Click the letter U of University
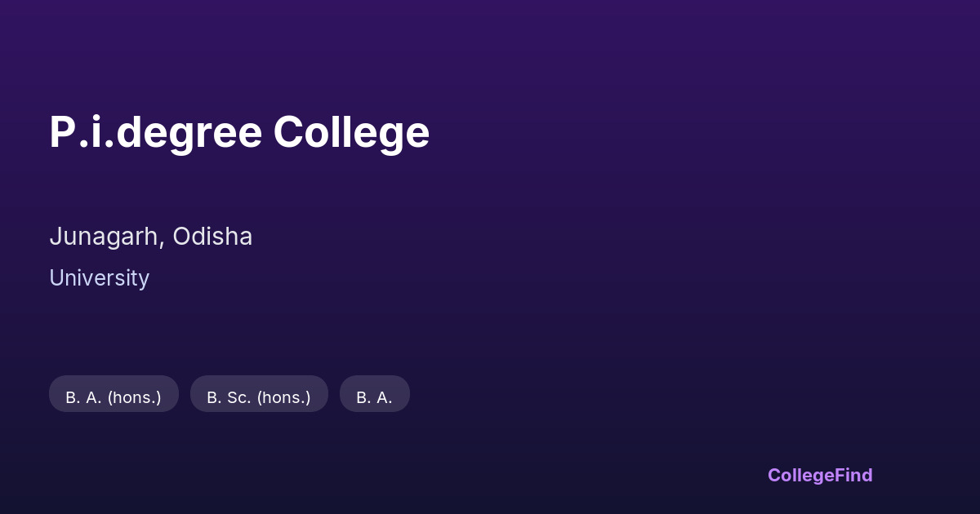This screenshot has width=980, height=514. point(56,278)
